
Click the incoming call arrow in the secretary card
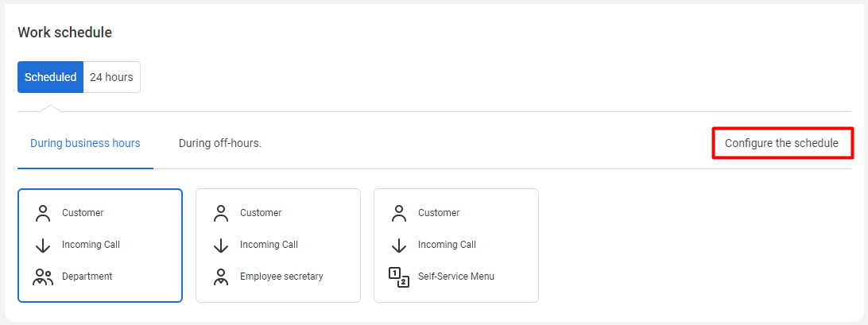[221, 246]
